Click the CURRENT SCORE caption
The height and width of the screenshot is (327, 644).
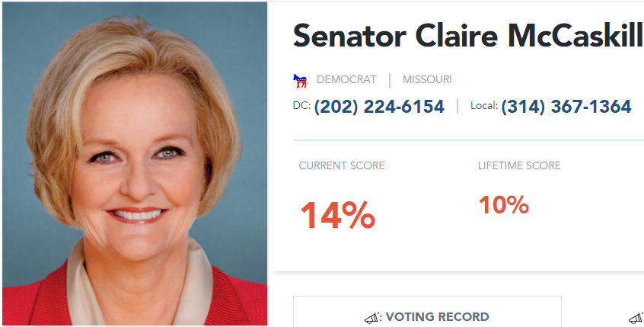(x=342, y=165)
